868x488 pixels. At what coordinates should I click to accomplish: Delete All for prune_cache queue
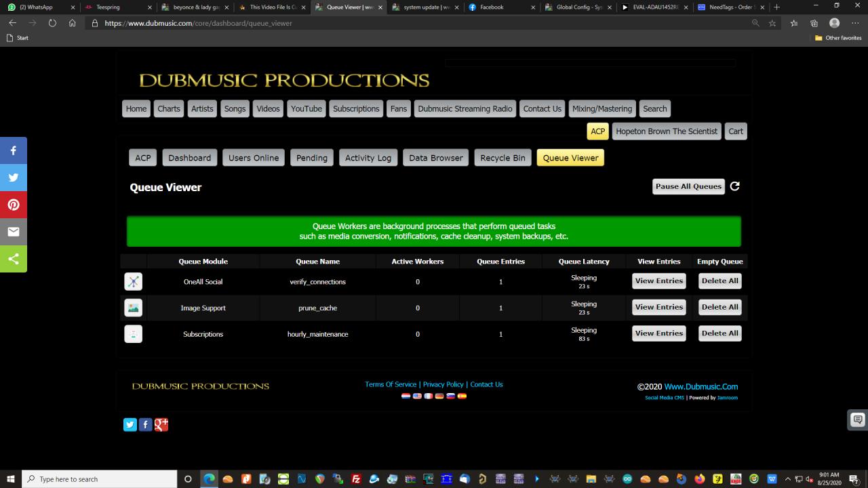tap(719, 307)
